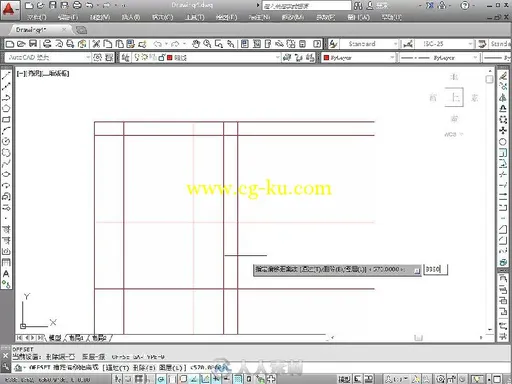
Task: Toggle Model/Paper space button in status bar
Action: click(x=344, y=379)
